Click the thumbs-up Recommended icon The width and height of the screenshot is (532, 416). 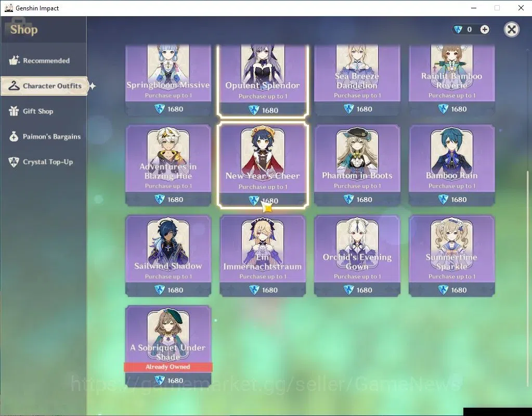click(14, 60)
